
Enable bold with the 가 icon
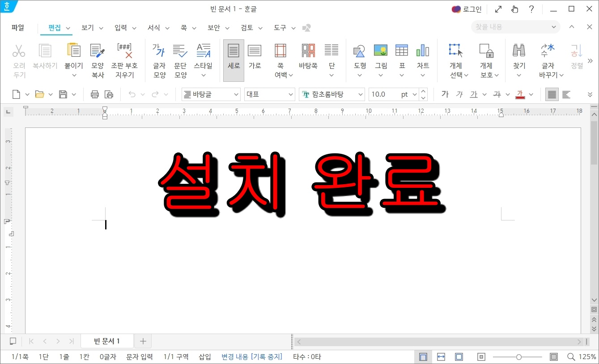445,94
